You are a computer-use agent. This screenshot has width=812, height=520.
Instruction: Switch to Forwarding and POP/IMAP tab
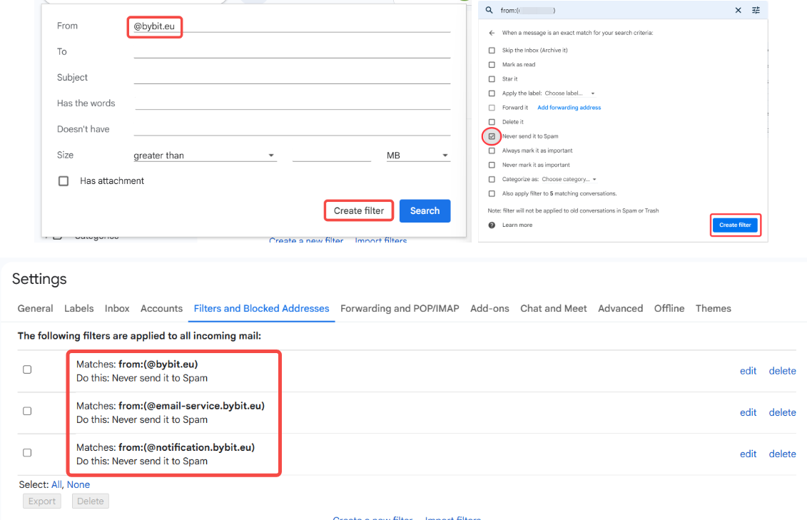click(400, 308)
